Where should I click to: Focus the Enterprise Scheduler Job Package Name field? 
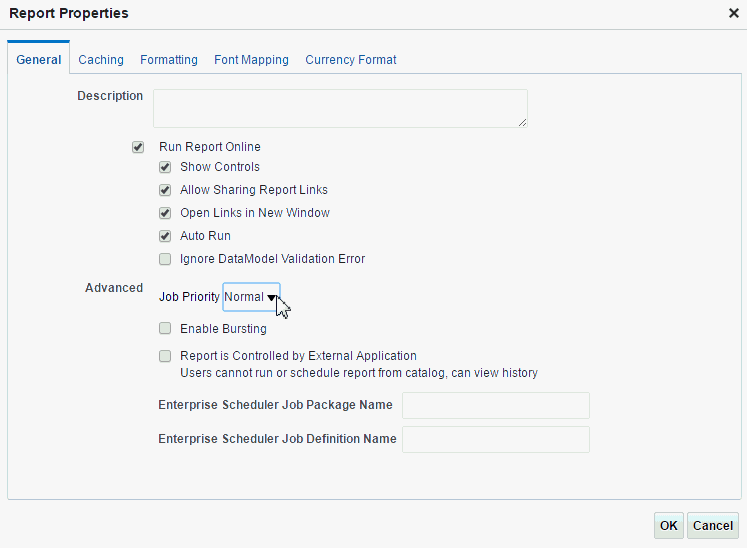495,405
